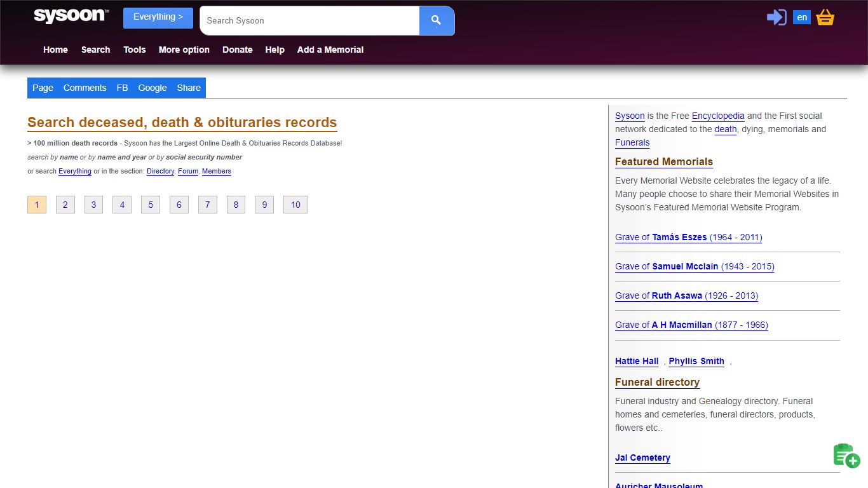This screenshot has width=868, height=488.
Task: Go to pagination page 10
Action: pos(295,205)
